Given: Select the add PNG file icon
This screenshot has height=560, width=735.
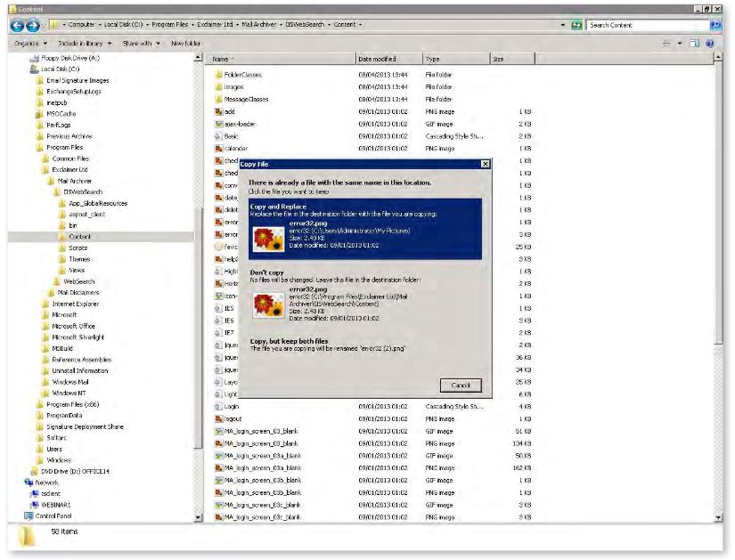Looking at the screenshot, I should pyautogui.click(x=218, y=111).
